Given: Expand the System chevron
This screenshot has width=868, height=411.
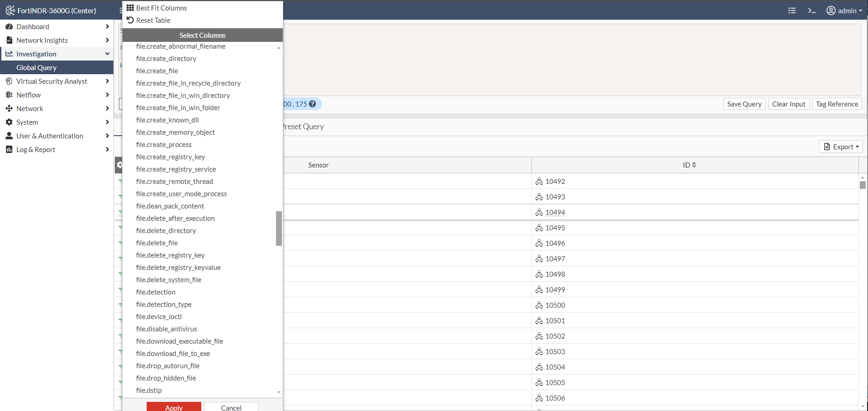Looking at the screenshot, I should click(x=107, y=122).
